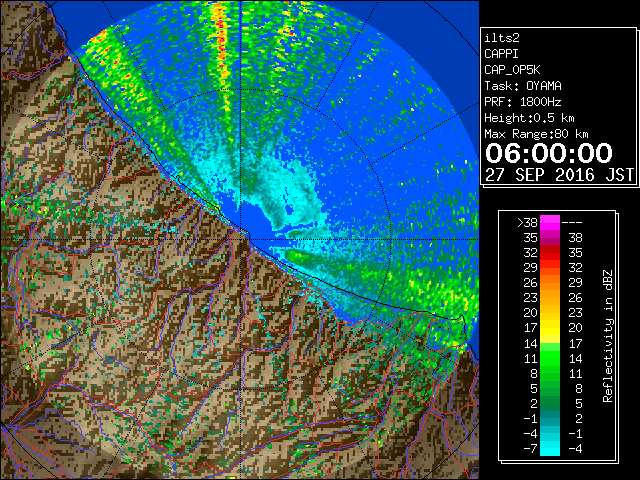Click the '>38' legend value

pyautogui.click(x=527, y=222)
